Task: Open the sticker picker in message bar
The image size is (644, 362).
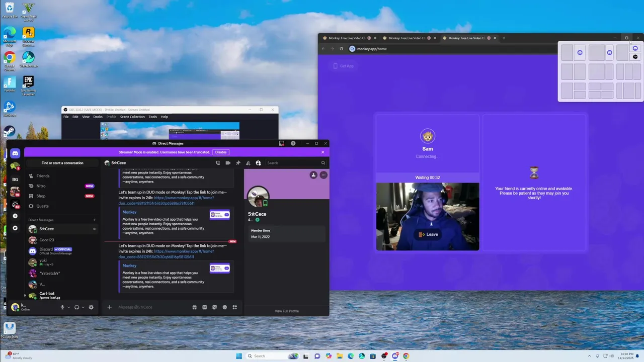Action: click(214, 307)
